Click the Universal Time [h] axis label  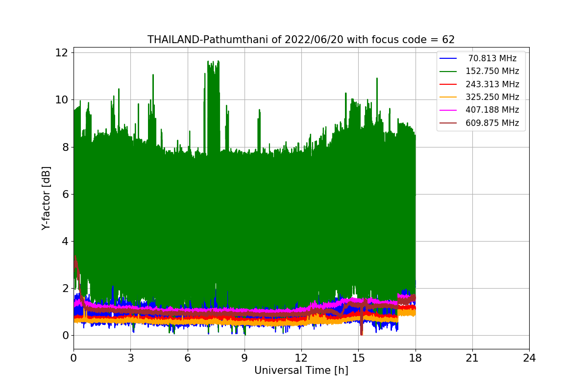pyautogui.click(x=301, y=371)
